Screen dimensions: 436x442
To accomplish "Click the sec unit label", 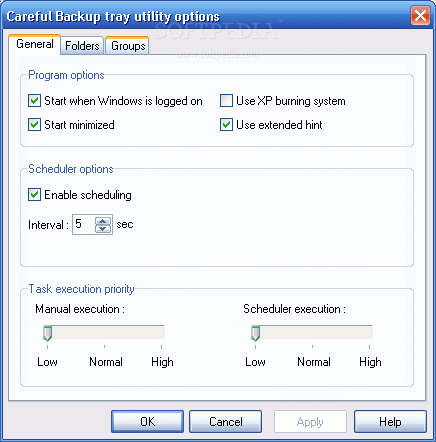I will point(125,224).
